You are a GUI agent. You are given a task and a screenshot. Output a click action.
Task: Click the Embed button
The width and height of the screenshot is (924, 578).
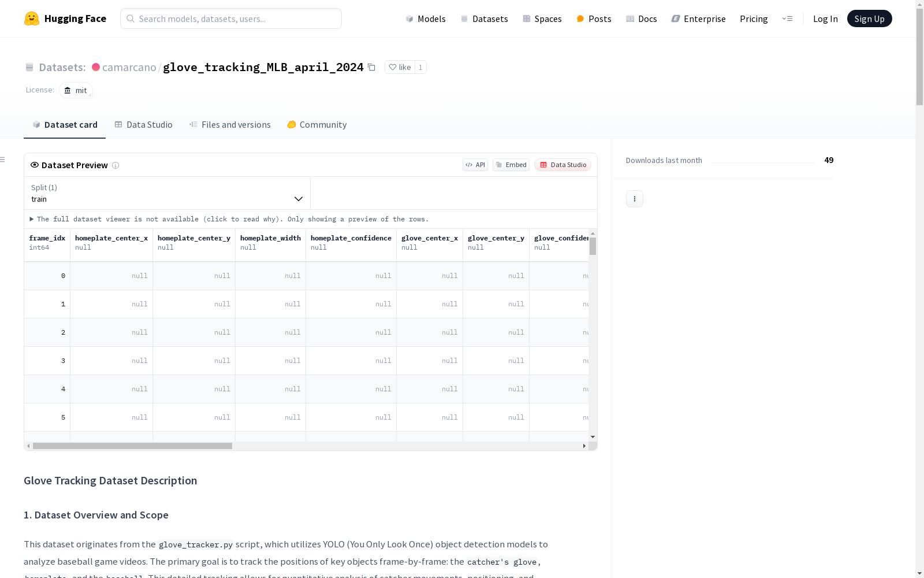pos(511,165)
